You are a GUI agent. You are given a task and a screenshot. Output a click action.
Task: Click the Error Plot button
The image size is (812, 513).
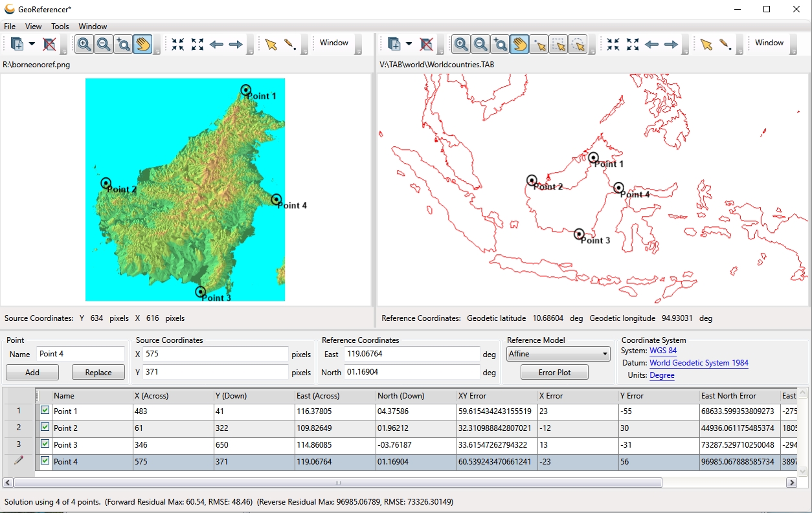[x=554, y=373]
